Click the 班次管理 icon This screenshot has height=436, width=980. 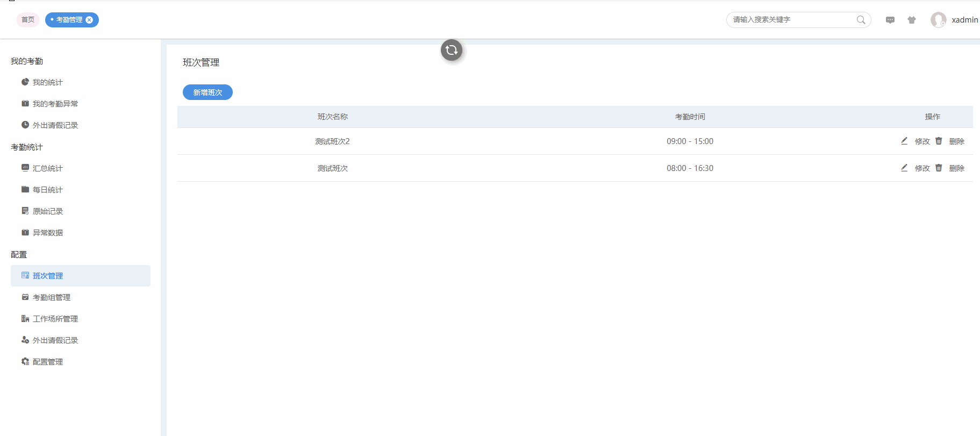click(25, 275)
